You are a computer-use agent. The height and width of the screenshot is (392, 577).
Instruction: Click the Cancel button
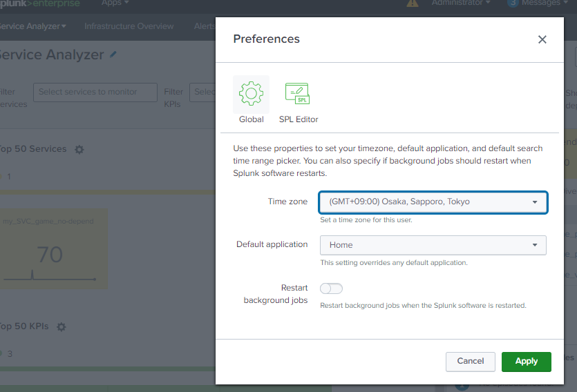tap(470, 361)
